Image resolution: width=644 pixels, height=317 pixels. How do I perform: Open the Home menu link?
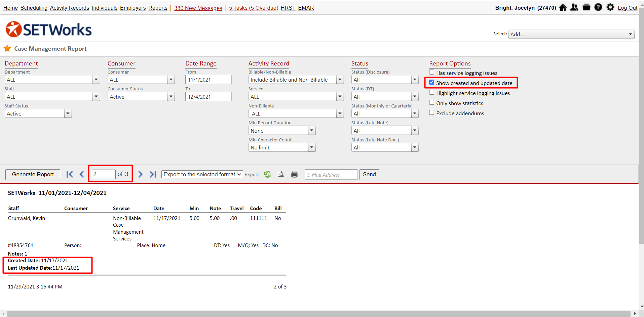tap(10, 8)
